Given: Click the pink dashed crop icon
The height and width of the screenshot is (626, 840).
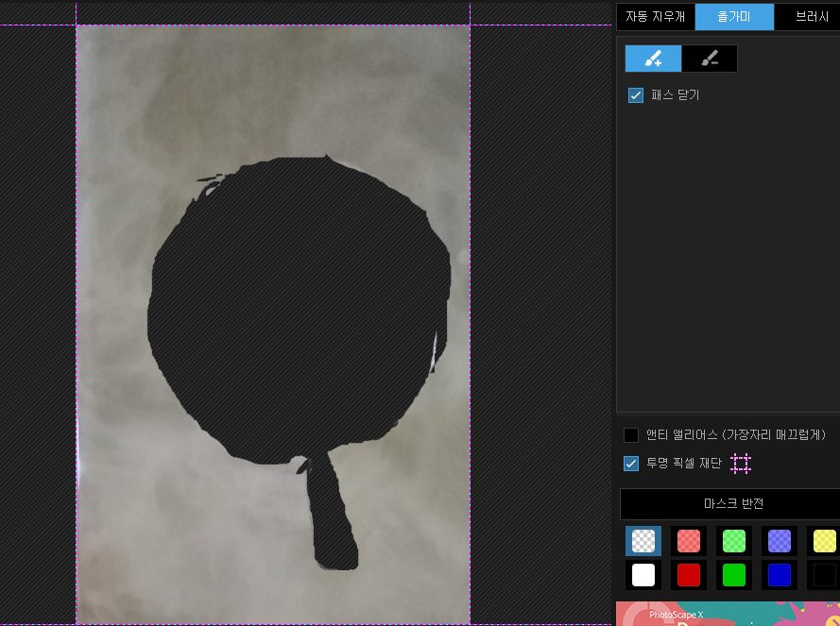Looking at the screenshot, I should (741, 464).
